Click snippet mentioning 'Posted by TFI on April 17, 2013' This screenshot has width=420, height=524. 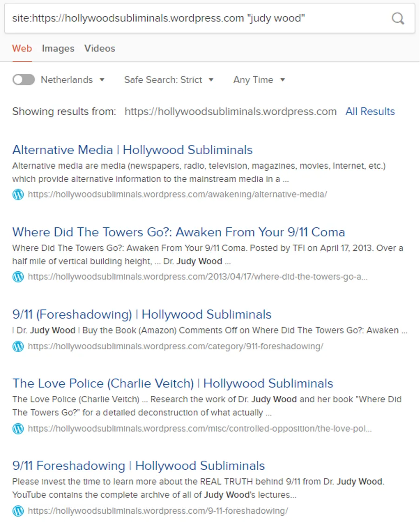(x=208, y=255)
